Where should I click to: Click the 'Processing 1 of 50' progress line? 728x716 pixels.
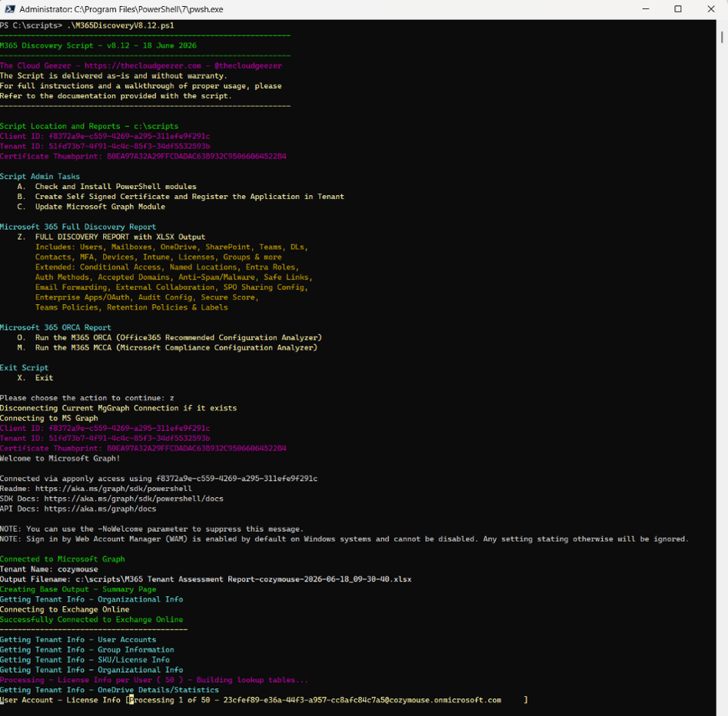point(264,700)
